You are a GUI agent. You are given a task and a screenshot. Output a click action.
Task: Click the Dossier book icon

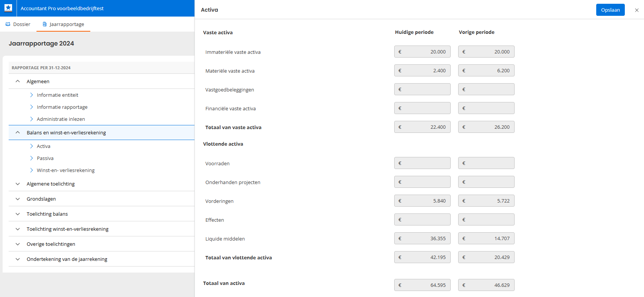pos(8,24)
